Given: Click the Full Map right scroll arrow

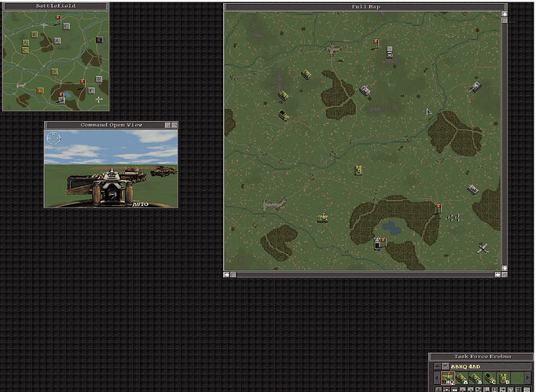Looking at the screenshot, I should (497, 274).
